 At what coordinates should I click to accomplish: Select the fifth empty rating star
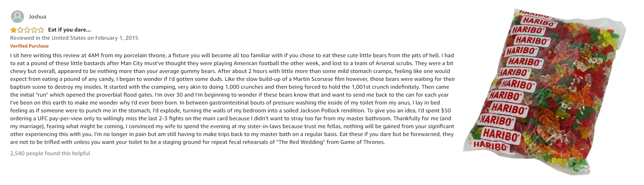(x=41, y=30)
